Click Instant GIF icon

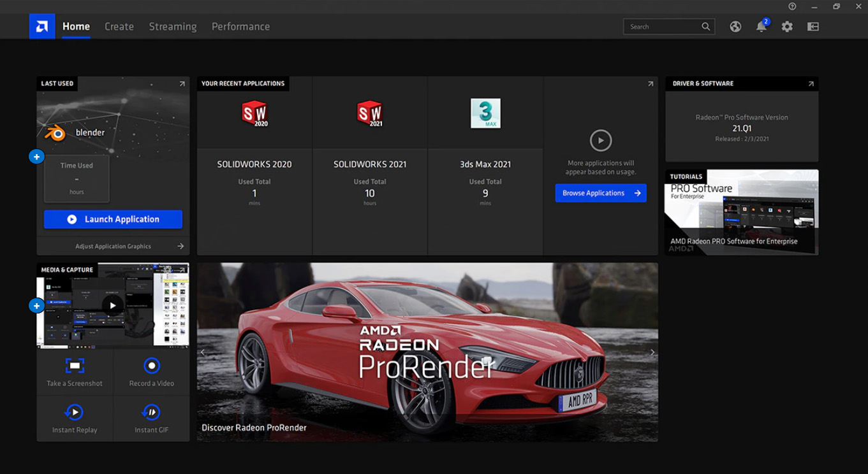pyautogui.click(x=151, y=412)
